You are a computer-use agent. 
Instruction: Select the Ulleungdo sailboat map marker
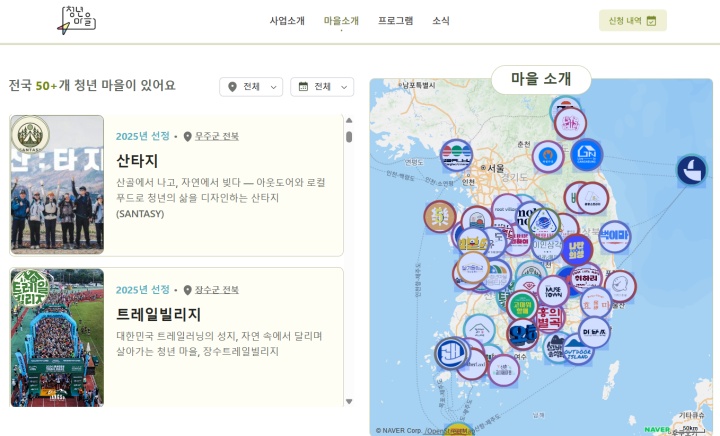click(x=692, y=170)
